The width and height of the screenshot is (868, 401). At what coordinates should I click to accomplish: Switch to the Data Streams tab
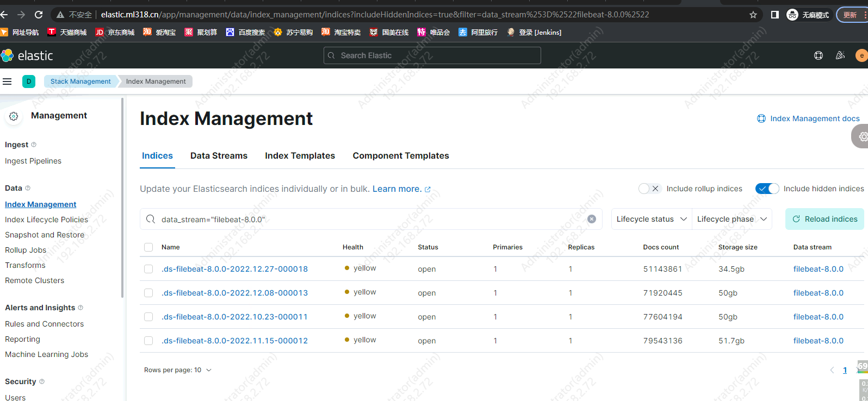(219, 156)
